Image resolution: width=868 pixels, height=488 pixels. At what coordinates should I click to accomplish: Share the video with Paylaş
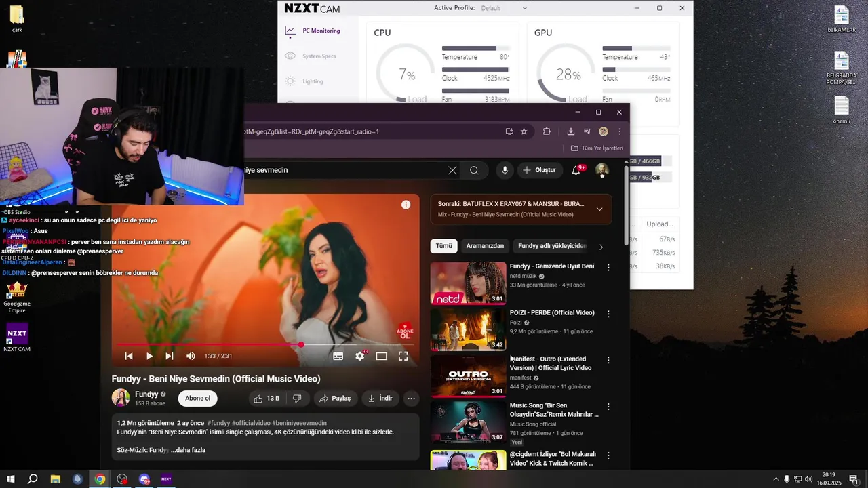pos(335,399)
